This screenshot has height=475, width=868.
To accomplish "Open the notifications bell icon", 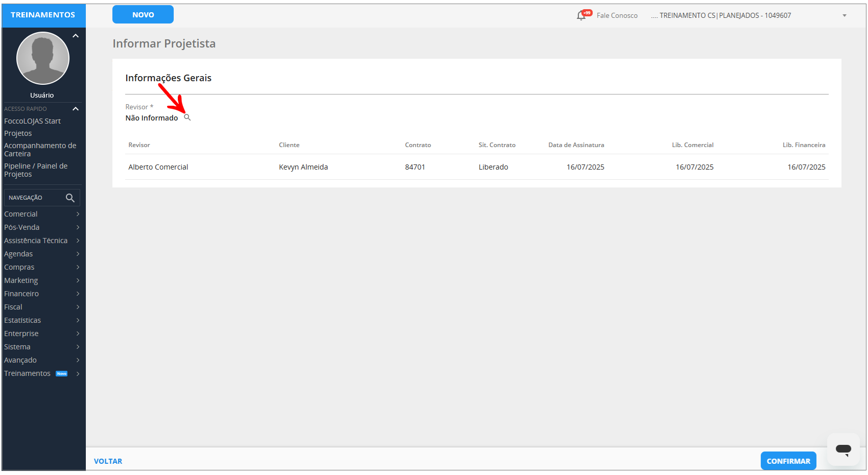I will click(581, 15).
